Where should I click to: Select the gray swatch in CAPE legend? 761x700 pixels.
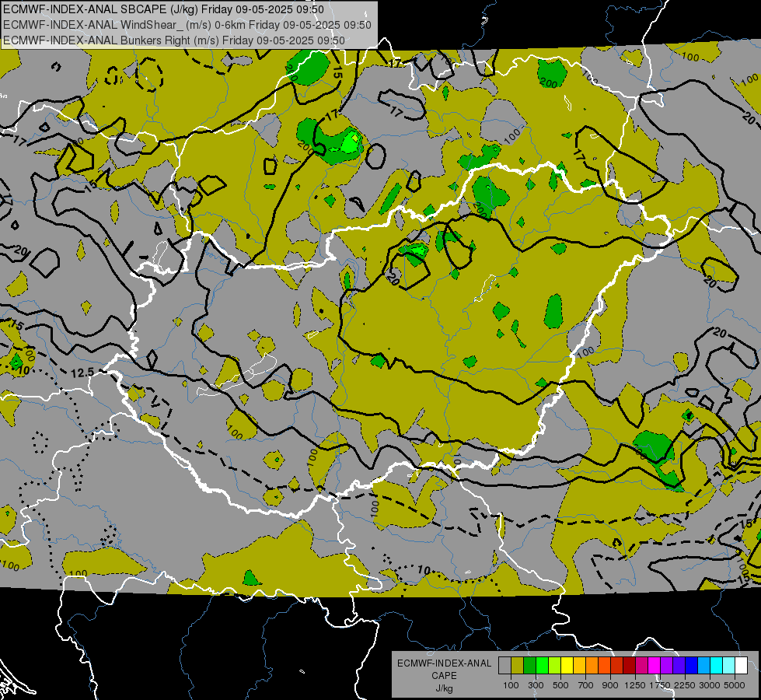point(504,666)
